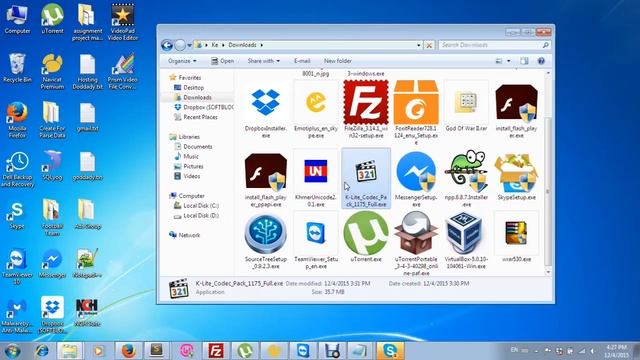Screen dimensions: 640x360
Task: Open Internet Explorer from taskbar
Action: (41, 351)
